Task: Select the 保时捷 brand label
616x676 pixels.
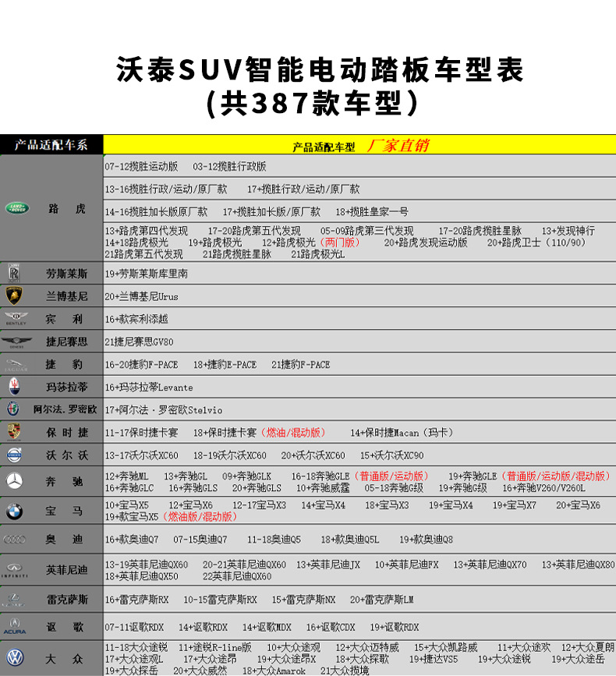Action: (x=67, y=433)
